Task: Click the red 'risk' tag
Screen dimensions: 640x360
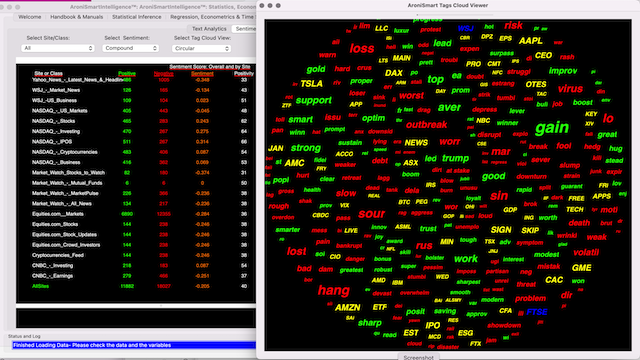Action: pos(513,26)
